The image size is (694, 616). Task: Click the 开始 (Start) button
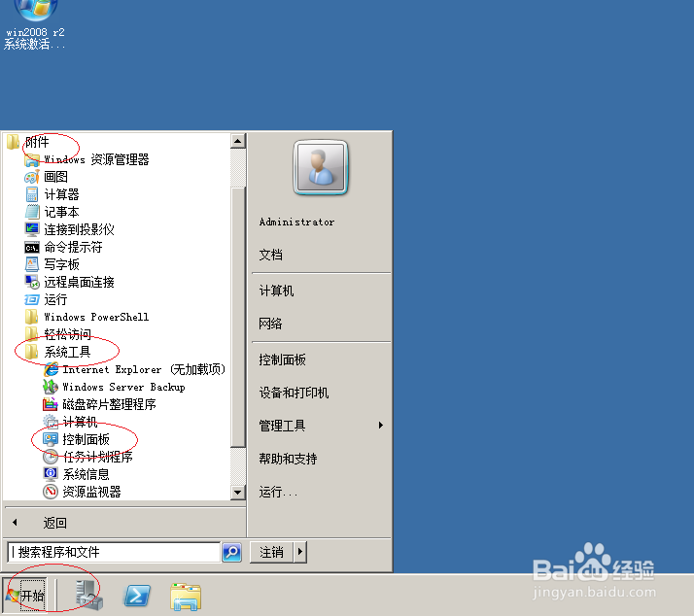25,596
